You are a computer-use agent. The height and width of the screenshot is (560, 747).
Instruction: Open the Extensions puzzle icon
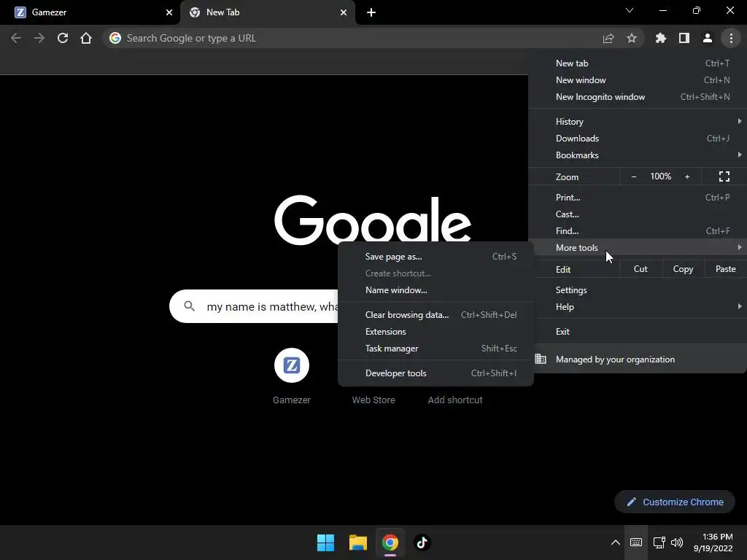pyautogui.click(x=661, y=38)
